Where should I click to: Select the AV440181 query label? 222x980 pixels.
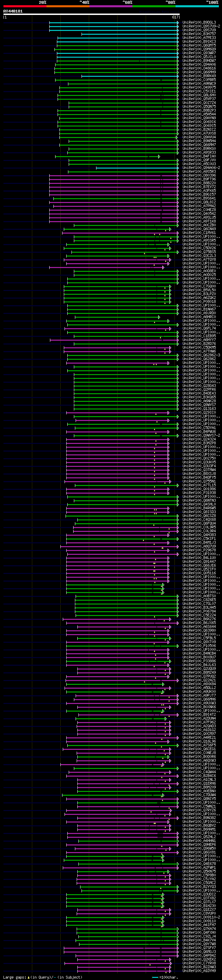coord(13,11)
